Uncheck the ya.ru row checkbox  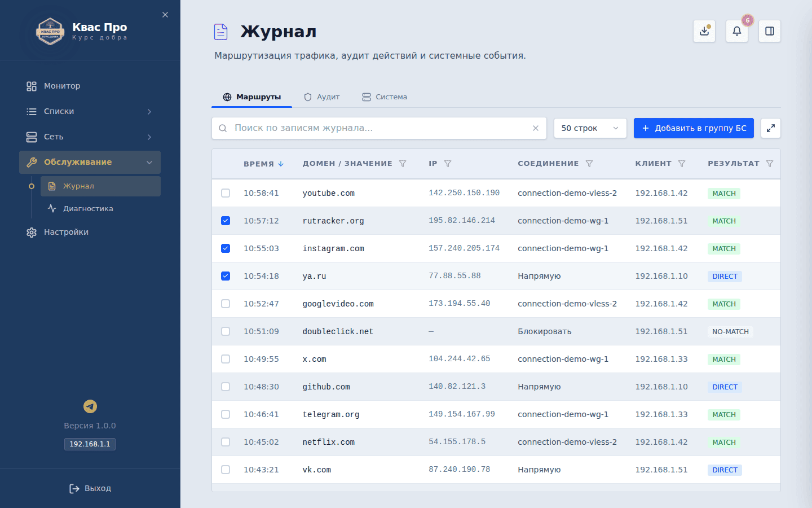click(x=226, y=276)
